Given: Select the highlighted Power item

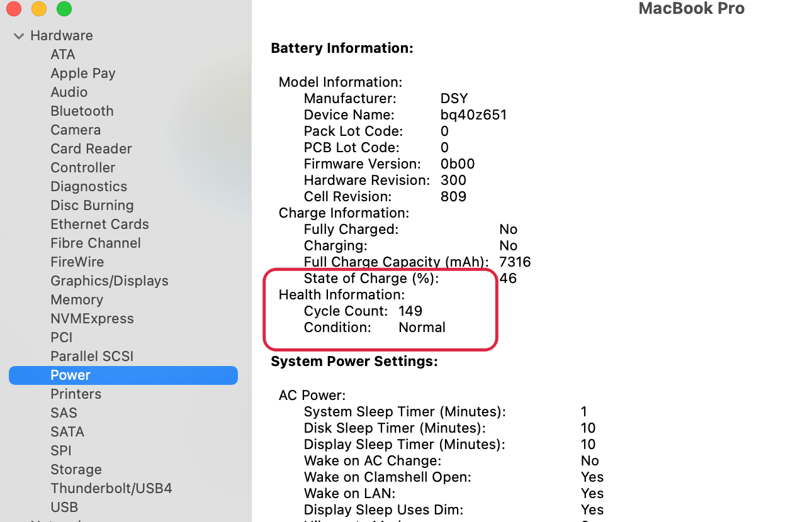Looking at the screenshot, I should tap(123, 375).
